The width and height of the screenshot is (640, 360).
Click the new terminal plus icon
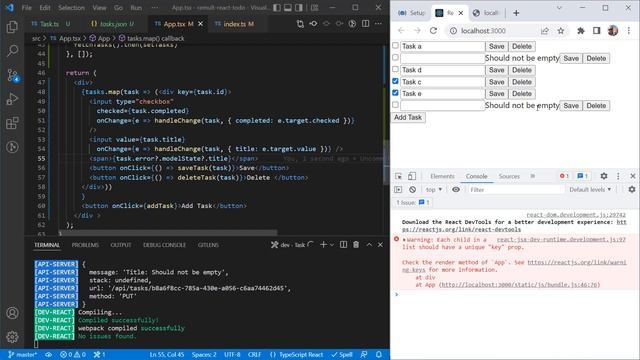click(323, 244)
